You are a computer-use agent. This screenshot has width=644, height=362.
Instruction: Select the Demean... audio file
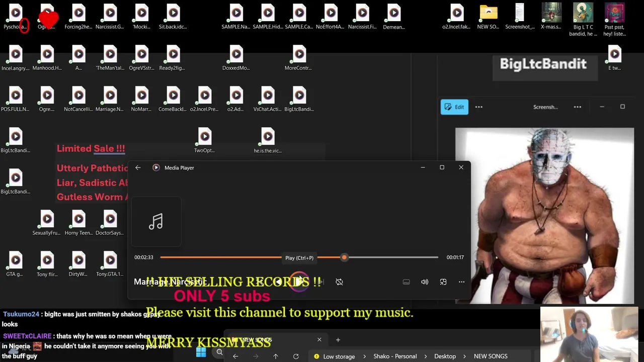coord(394,17)
